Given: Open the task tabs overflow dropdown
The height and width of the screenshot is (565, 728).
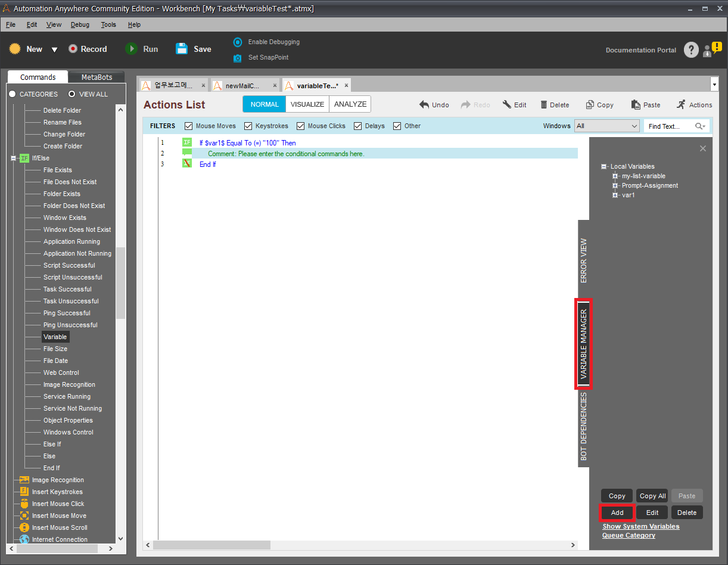Looking at the screenshot, I should click(x=714, y=85).
